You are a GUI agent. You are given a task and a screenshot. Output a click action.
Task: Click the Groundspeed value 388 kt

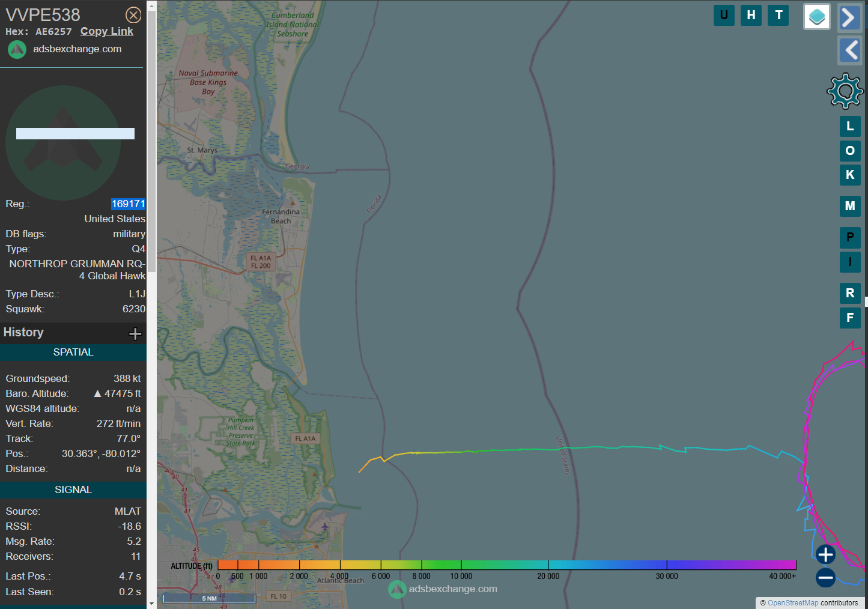pos(127,379)
